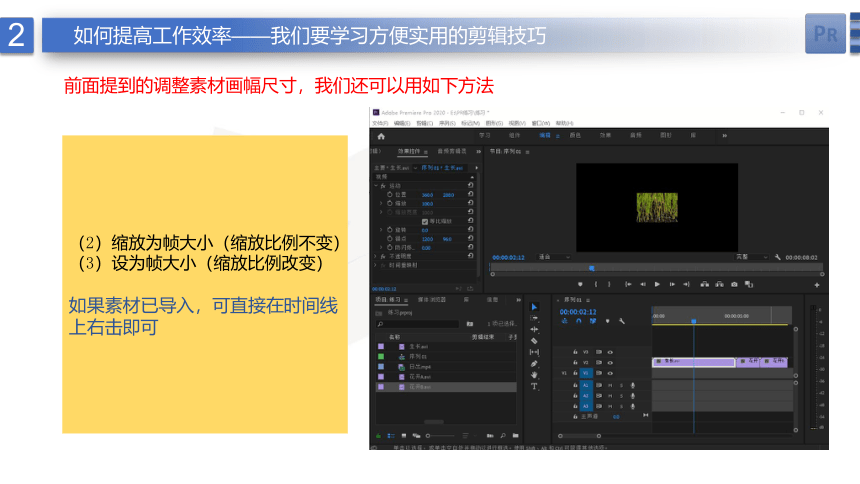Add marker in the timeline panel

pos(607,321)
